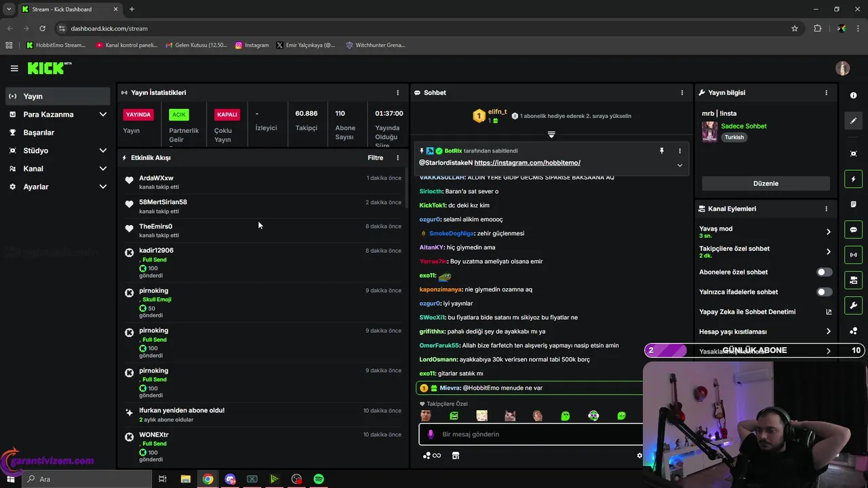868x488 pixels.
Task: Click the pencil edit icon in the right sidebar
Action: [854, 121]
